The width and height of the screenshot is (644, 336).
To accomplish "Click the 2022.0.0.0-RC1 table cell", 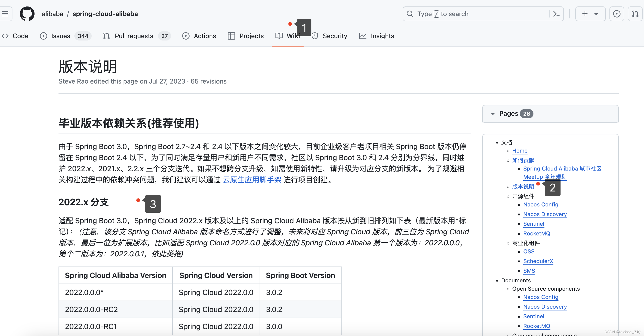I will click(x=115, y=327).
